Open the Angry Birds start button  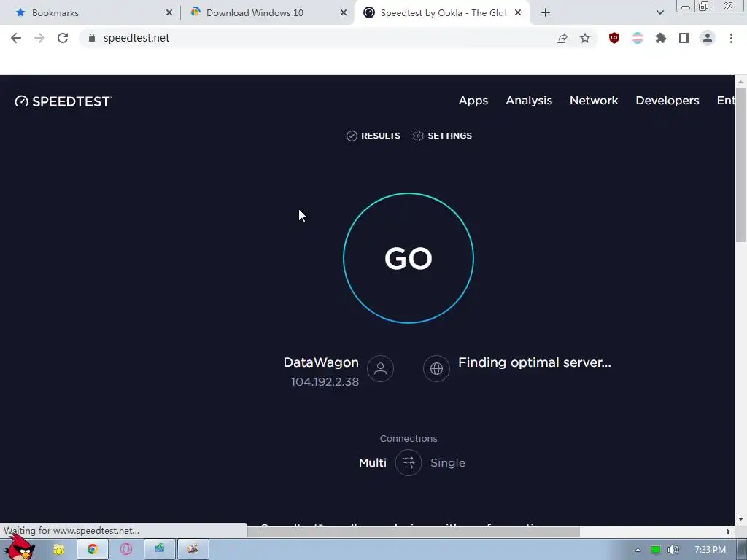[x=20, y=548]
